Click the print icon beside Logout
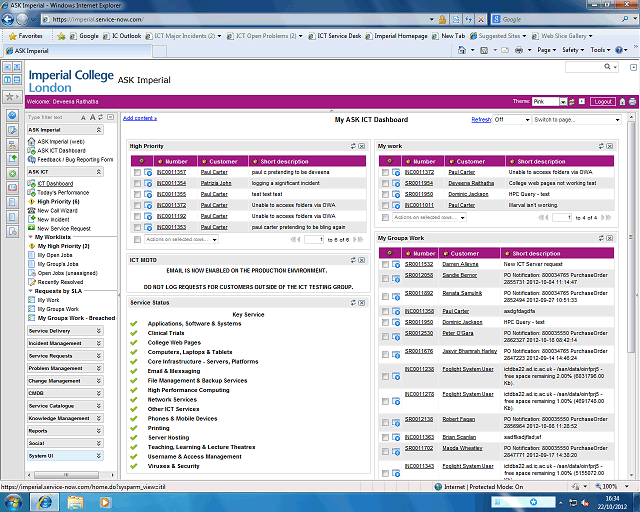 [632, 102]
